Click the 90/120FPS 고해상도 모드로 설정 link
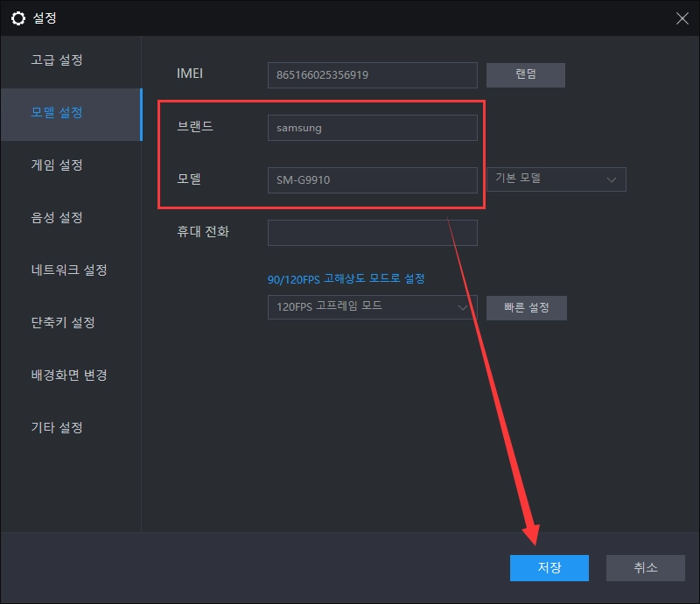Screen dimensions: 700x604 click(x=346, y=277)
